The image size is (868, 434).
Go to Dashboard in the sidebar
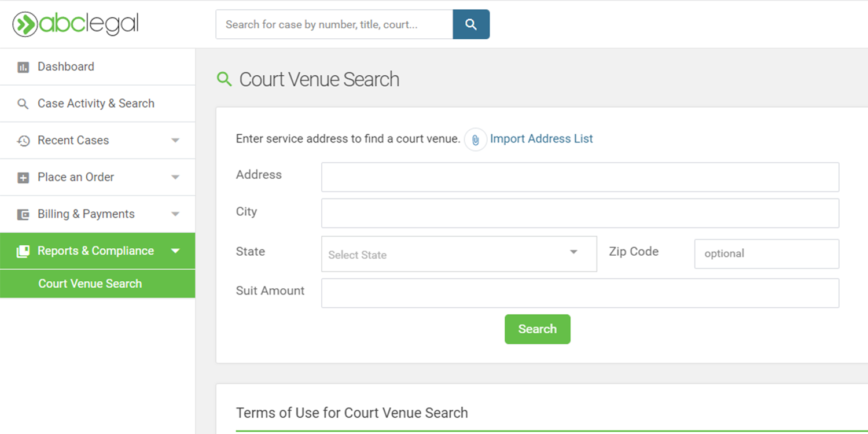point(66,67)
